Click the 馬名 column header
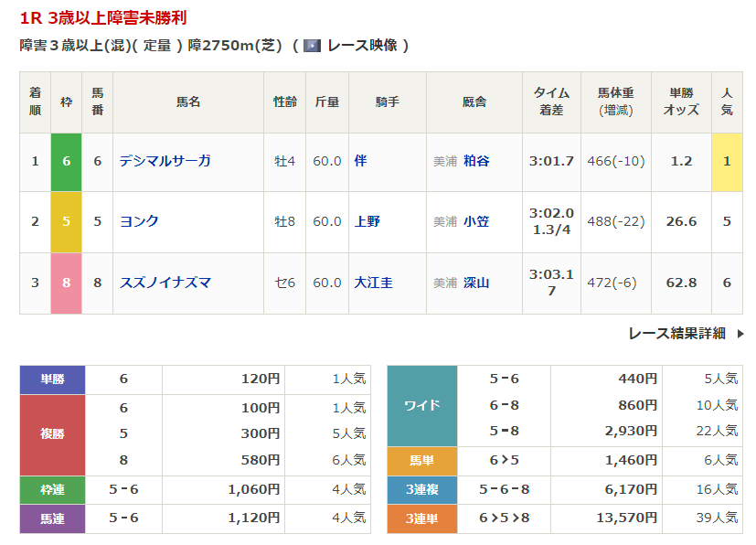 pyautogui.click(x=188, y=102)
